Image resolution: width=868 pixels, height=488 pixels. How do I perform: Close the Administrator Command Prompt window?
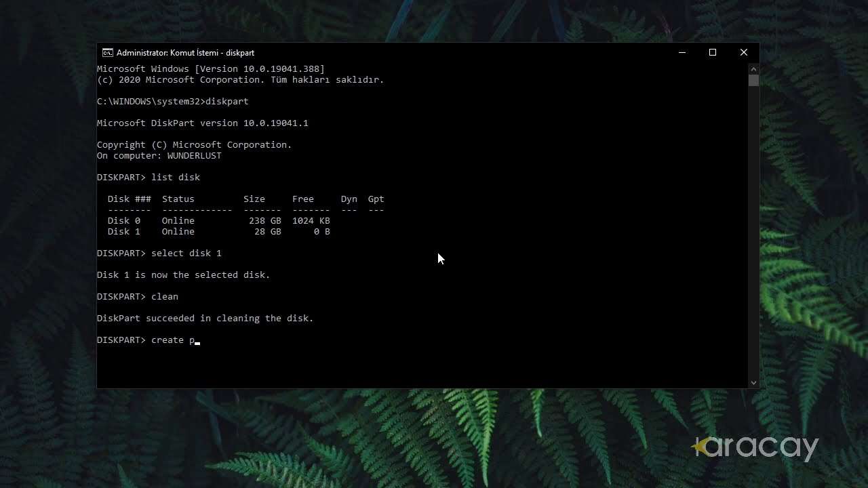coord(744,53)
